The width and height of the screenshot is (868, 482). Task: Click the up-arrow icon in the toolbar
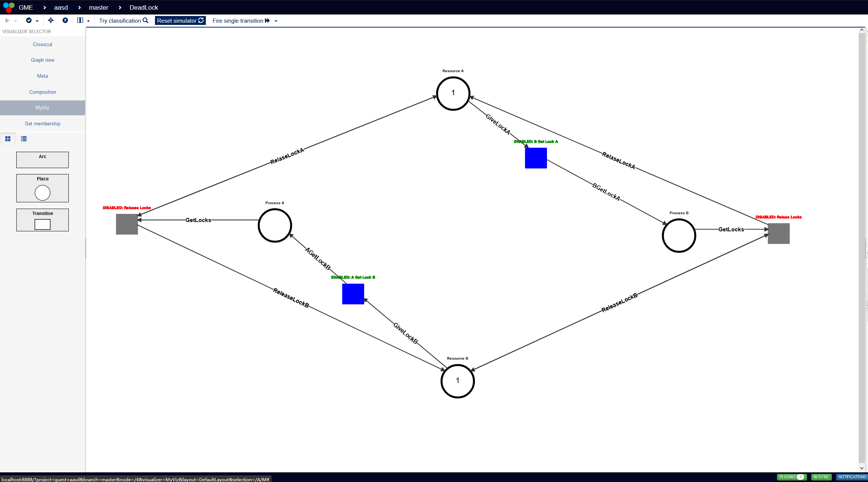point(65,20)
